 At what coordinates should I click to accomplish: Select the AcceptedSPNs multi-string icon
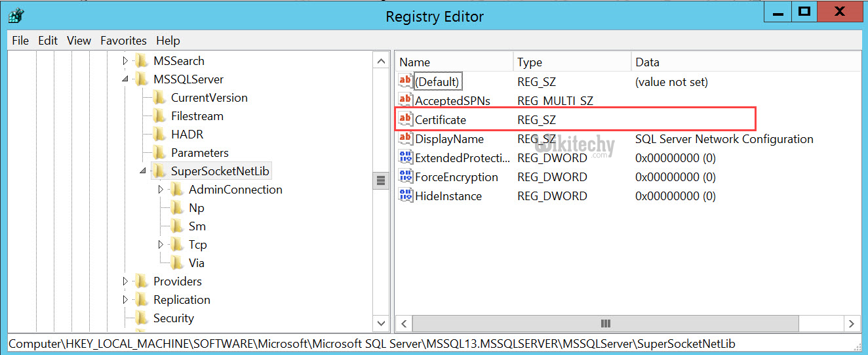click(x=406, y=100)
